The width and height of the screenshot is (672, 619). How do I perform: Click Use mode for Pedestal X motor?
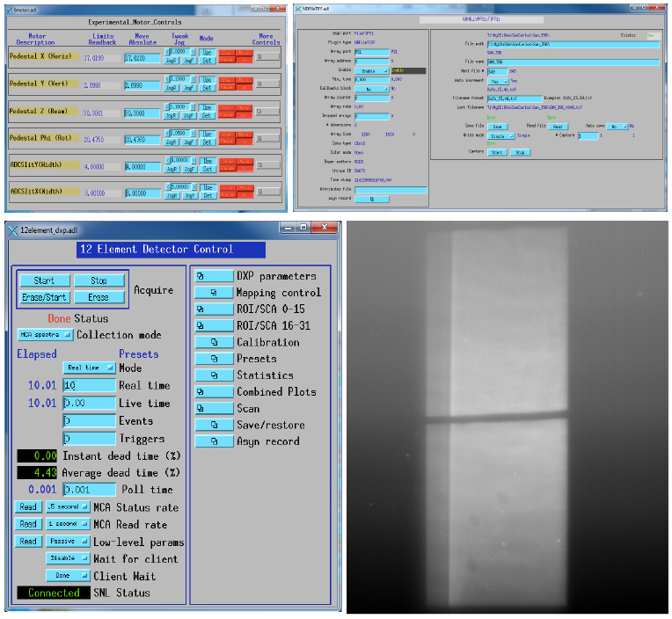coord(208,54)
